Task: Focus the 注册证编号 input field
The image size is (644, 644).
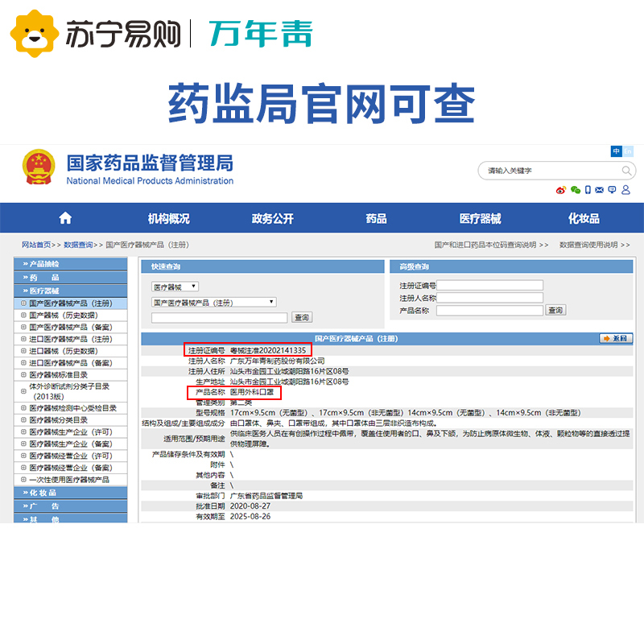Action: (489, 286)
